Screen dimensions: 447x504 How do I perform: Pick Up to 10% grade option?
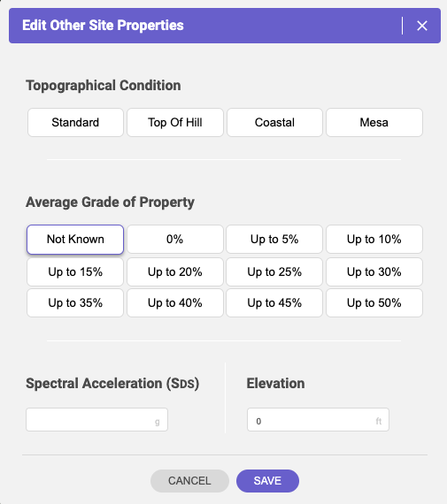point(374,239)
